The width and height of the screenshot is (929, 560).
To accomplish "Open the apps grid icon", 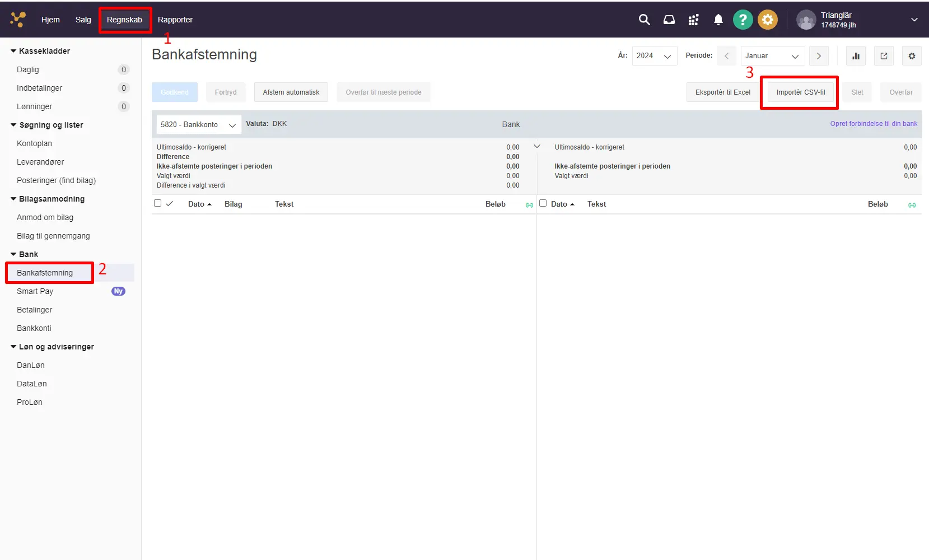I will (693, 20).
